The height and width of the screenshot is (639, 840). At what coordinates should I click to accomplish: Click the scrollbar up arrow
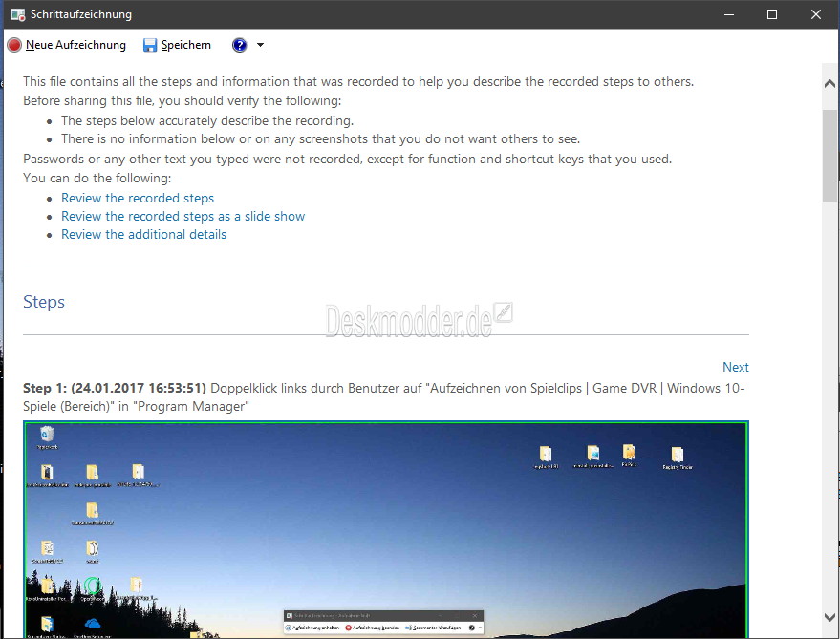tap(829, 84)
